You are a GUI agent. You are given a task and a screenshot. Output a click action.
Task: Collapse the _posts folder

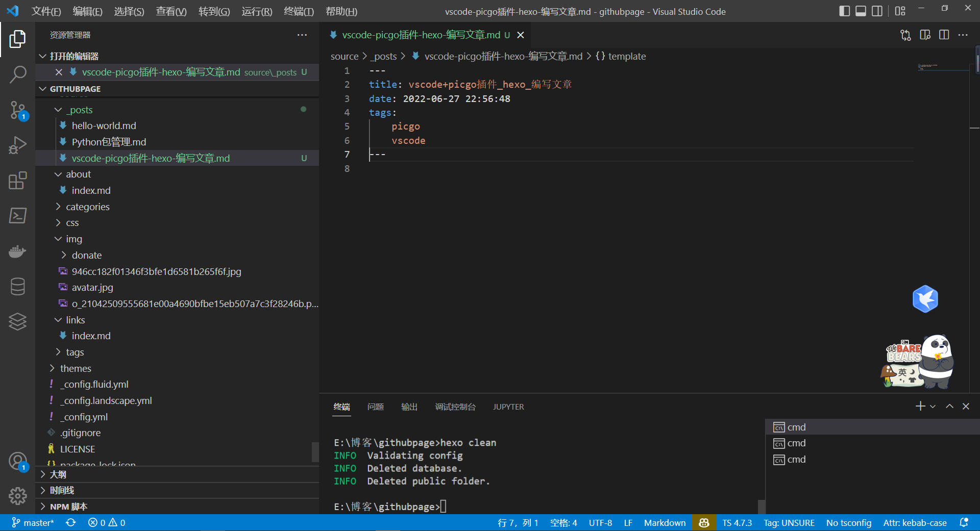[x=177, y=110]
